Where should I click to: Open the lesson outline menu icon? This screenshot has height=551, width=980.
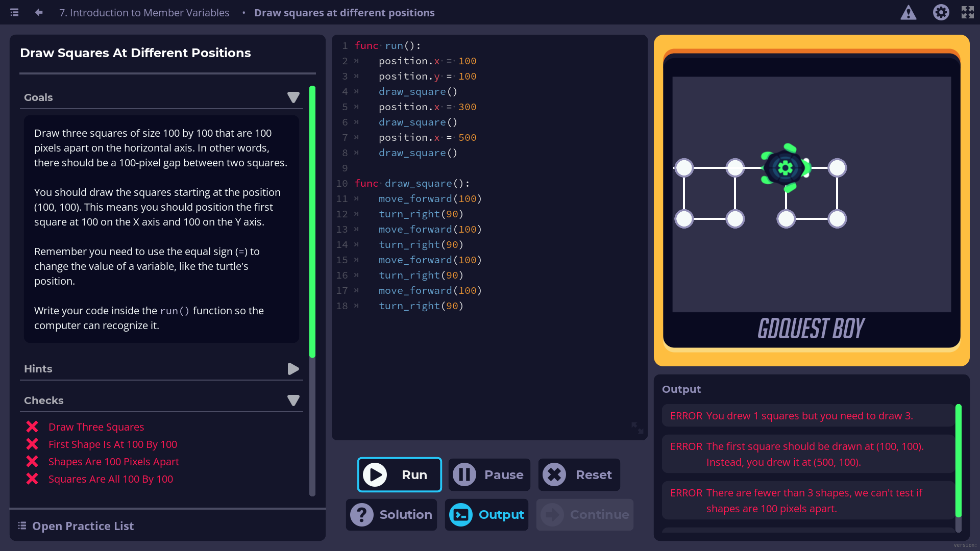tap(14, 12)
